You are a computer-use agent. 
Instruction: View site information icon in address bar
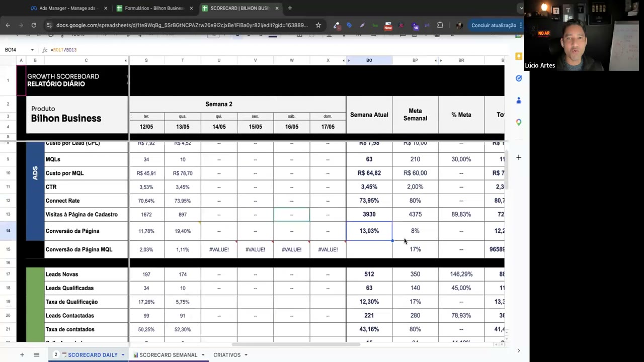pos(49,25)
